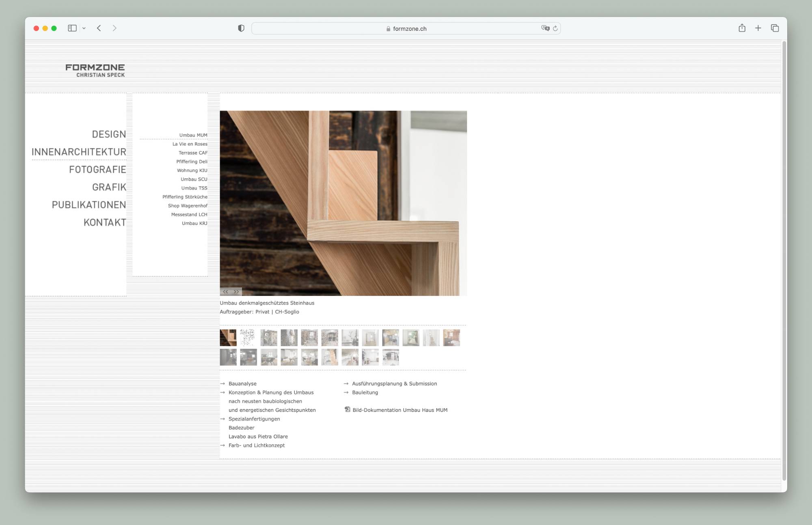Toggle the Safari sidebar icon
This screenshot has width=812, height=525.
(x=72, y=28)
